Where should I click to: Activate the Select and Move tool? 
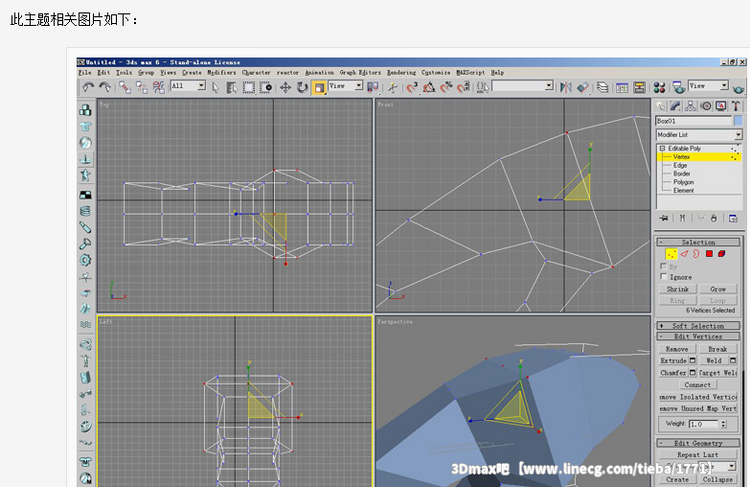(286, 88)
